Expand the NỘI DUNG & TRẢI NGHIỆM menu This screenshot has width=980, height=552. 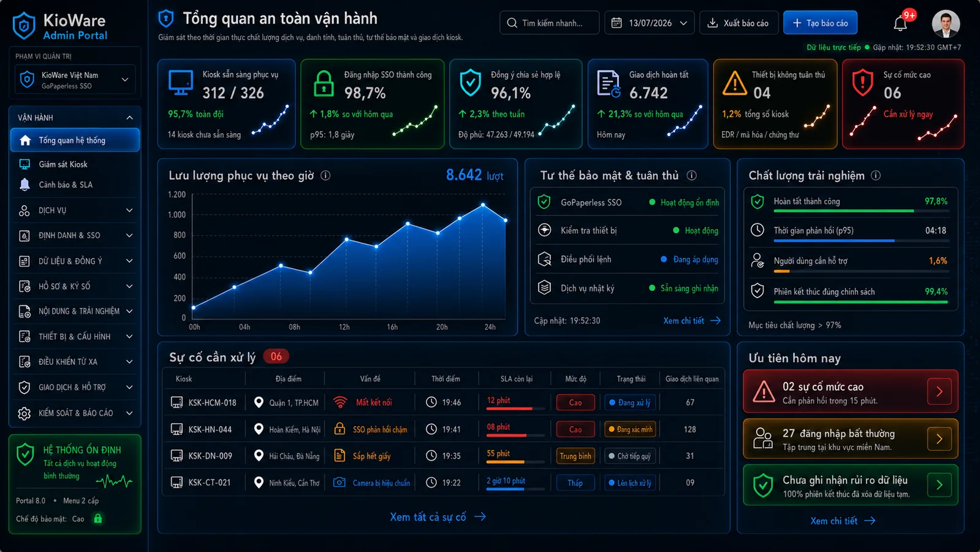tap(75, 311)
